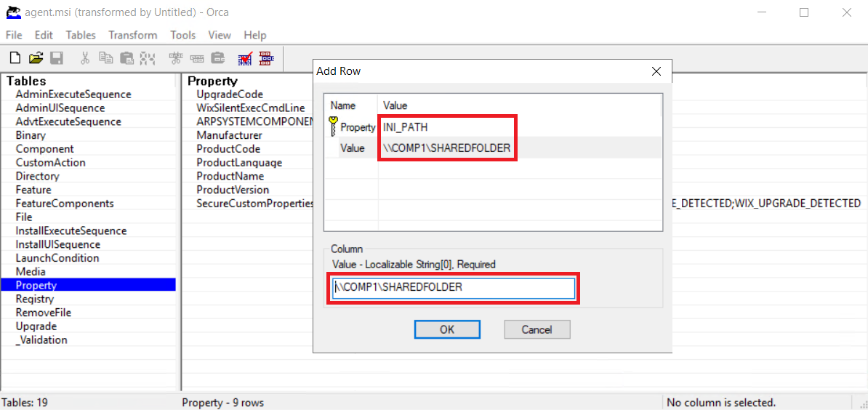Image resolution: width=868 pixels, height=410 pixels.
Task: Select the InstallExecuteSequence table
Action: (71, 231)
